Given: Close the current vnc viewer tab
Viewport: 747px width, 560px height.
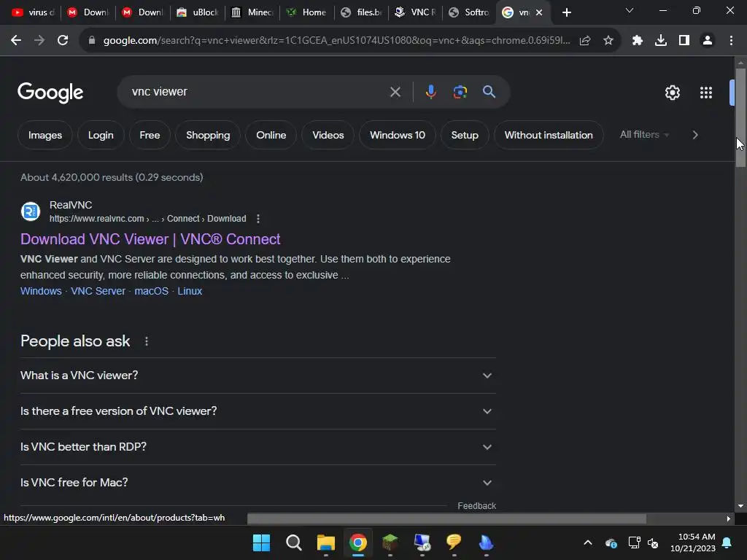Looking at the screenshot, I should click(x=539, y=13).
